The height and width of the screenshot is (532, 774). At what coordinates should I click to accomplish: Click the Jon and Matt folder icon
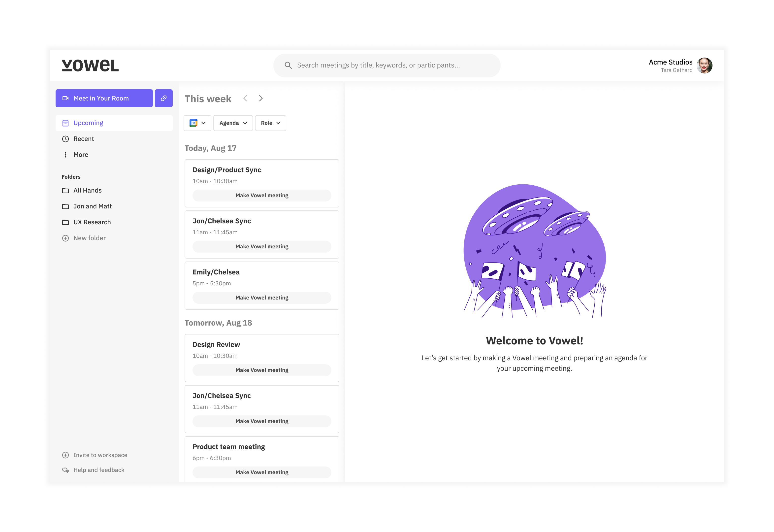click(66, 206)
